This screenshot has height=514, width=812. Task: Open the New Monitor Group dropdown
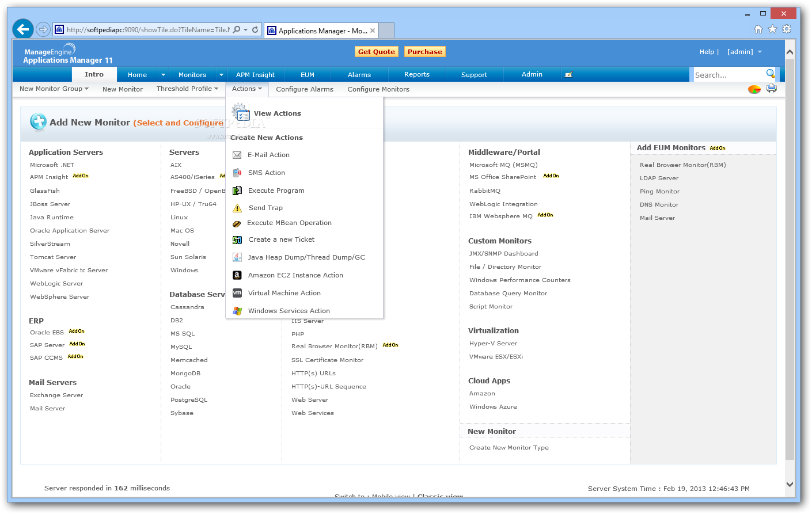(54, 89)
